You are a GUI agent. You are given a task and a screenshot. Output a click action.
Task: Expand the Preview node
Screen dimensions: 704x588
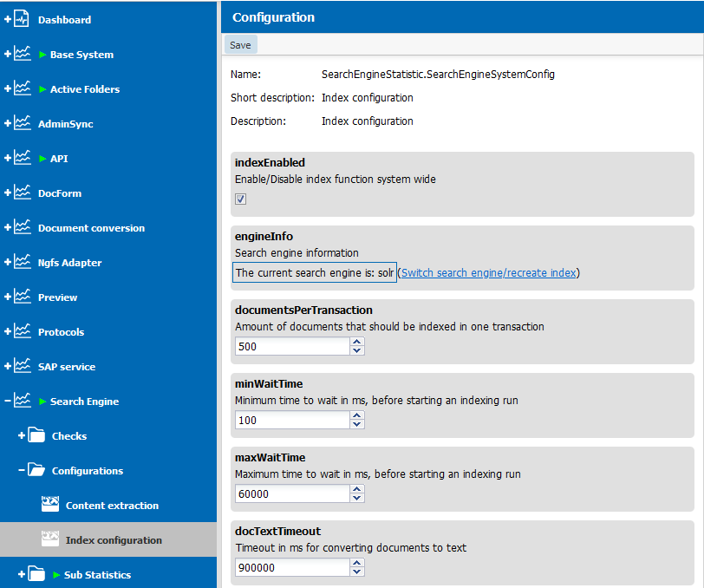[x=8, y=297]
